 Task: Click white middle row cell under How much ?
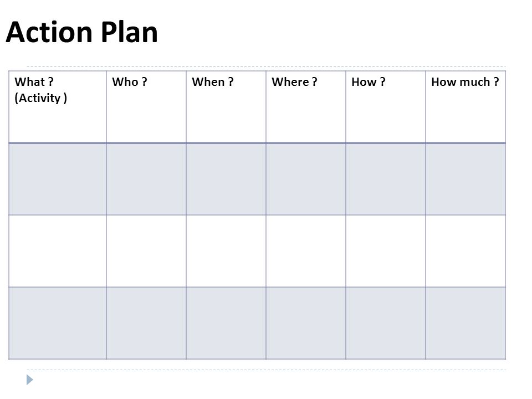(x=465, y=251)
